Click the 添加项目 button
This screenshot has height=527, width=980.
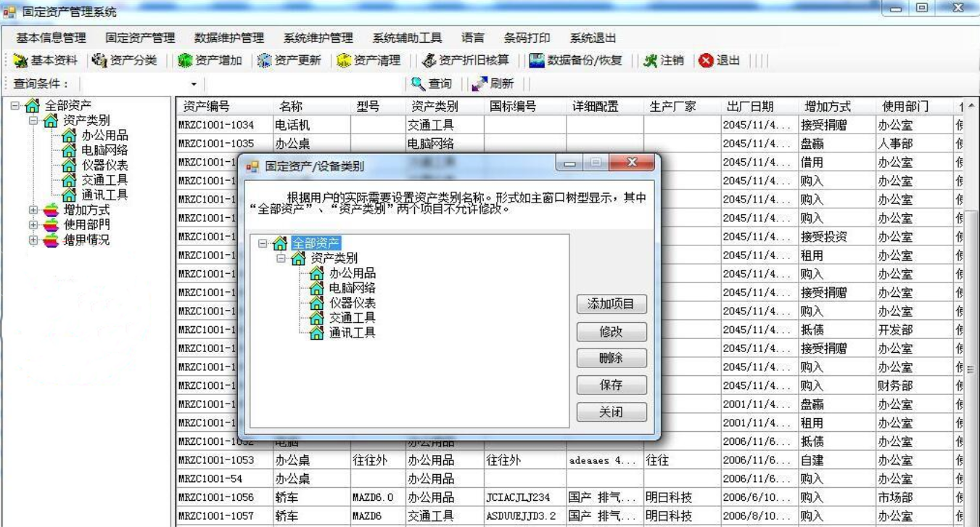point(612,304)
